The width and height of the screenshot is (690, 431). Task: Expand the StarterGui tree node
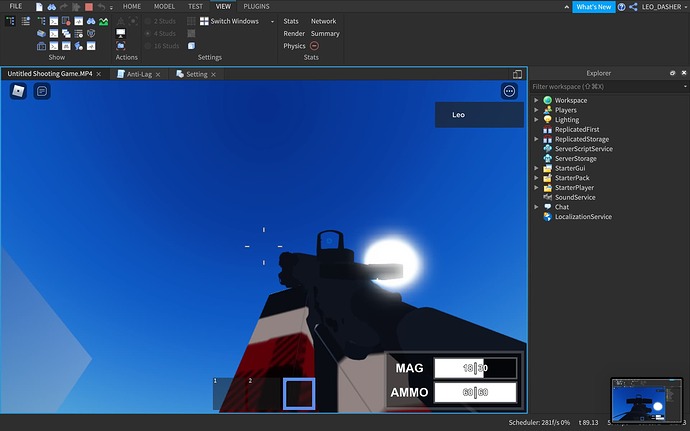click(x=536, y=168)
